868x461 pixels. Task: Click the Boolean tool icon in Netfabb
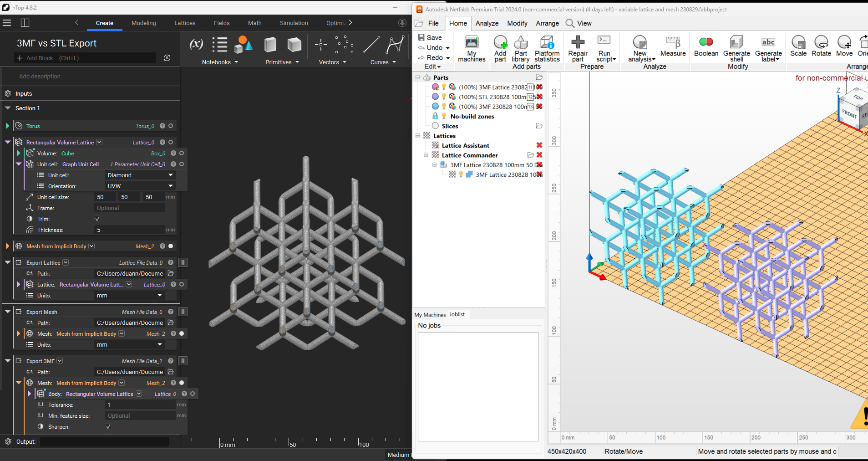click(706, 43)
